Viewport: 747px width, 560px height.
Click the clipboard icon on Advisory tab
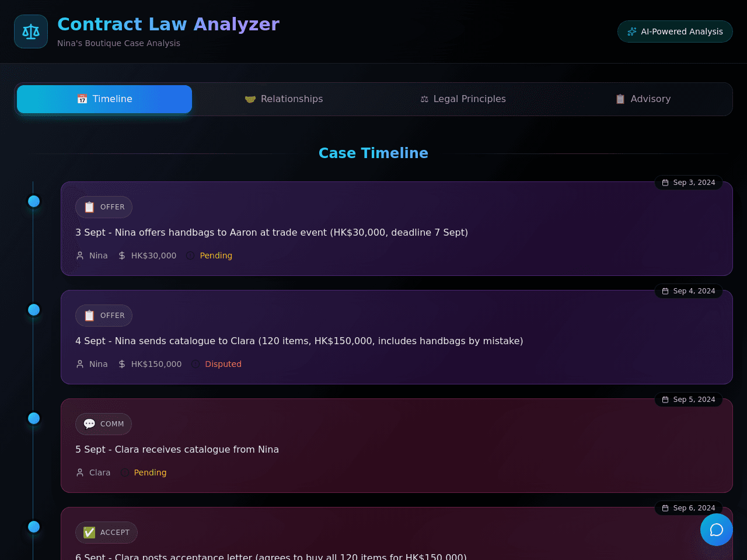tap(620, 99)
